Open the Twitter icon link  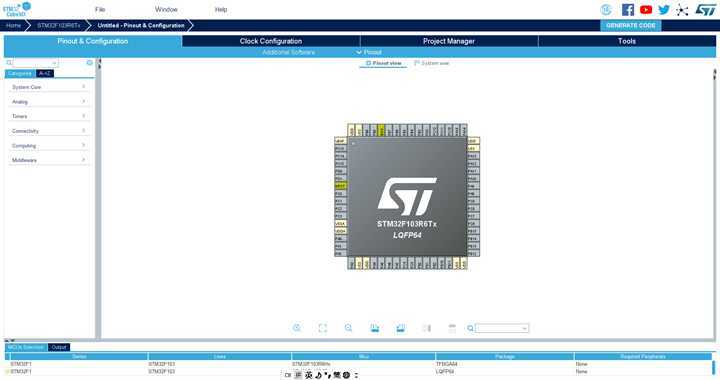[x=664, y=10]
